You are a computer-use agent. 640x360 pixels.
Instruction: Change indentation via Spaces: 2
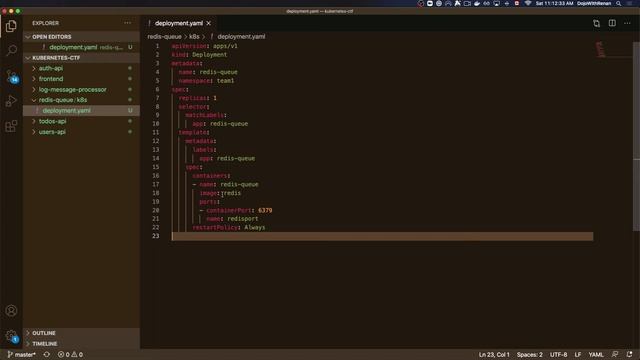[529, 355]
